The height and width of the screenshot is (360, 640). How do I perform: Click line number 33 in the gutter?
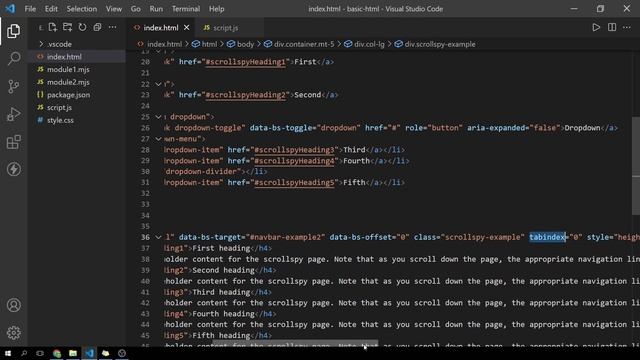145,204
